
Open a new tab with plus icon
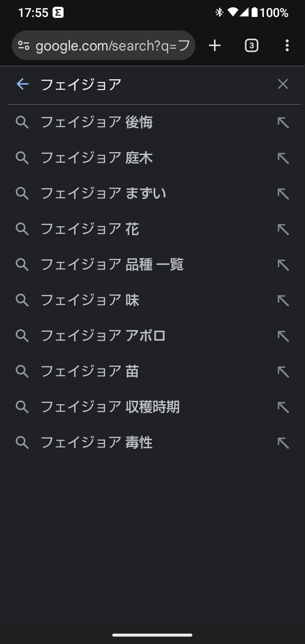pos(215,45)
